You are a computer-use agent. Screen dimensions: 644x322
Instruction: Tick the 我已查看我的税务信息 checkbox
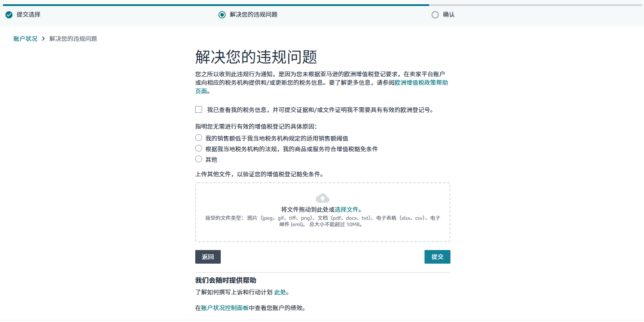click(199, 109)
